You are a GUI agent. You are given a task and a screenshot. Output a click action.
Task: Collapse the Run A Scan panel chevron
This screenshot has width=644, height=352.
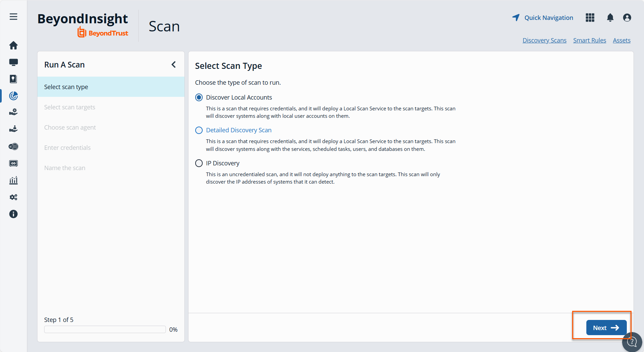[174, 64]
